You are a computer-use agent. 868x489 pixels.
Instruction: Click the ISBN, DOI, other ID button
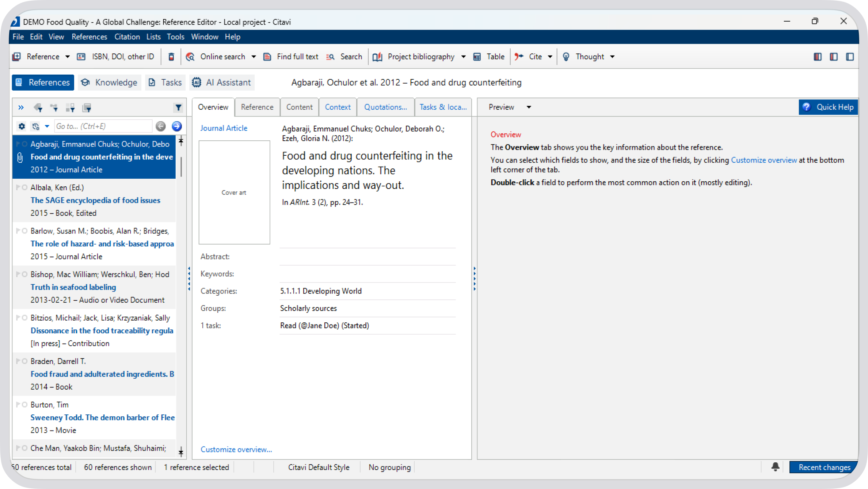pos(116,57)
